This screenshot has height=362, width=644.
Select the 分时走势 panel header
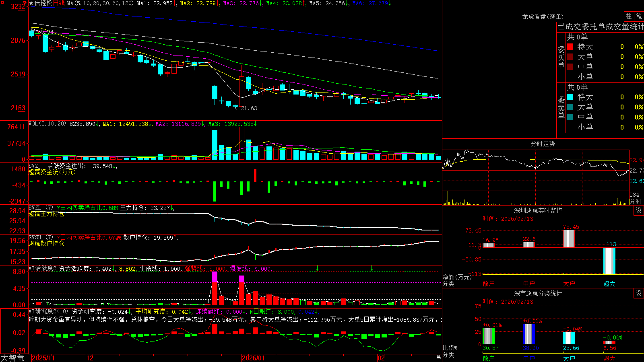coord(543,144)
